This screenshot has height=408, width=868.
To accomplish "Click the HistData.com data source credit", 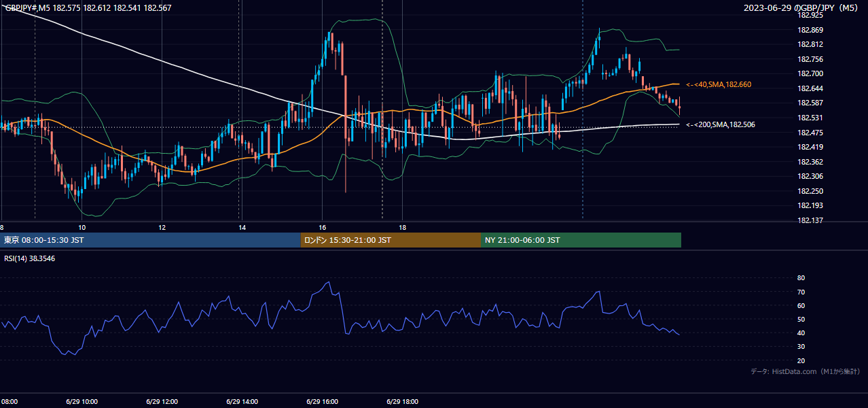I will click(806, 371).
